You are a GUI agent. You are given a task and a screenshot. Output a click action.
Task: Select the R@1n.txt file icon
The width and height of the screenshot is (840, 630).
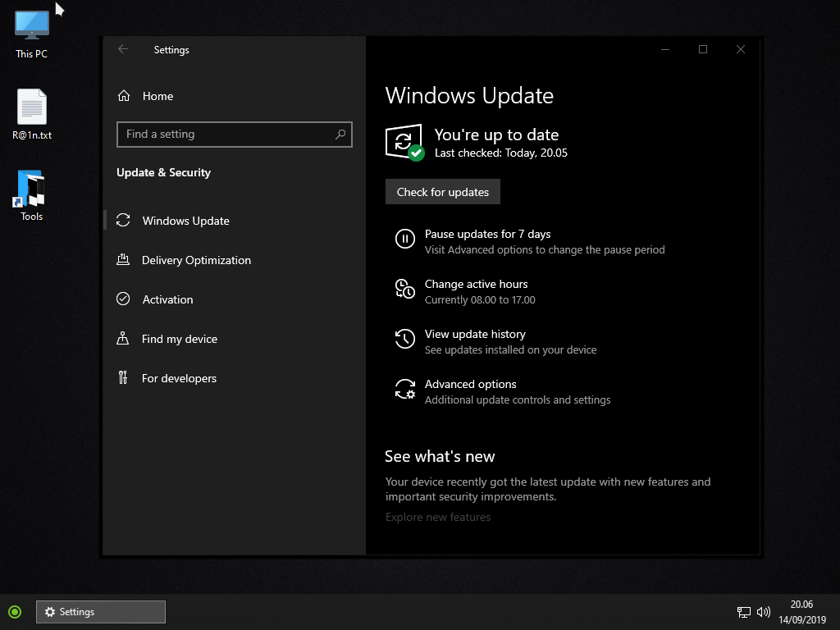(32, 114)
